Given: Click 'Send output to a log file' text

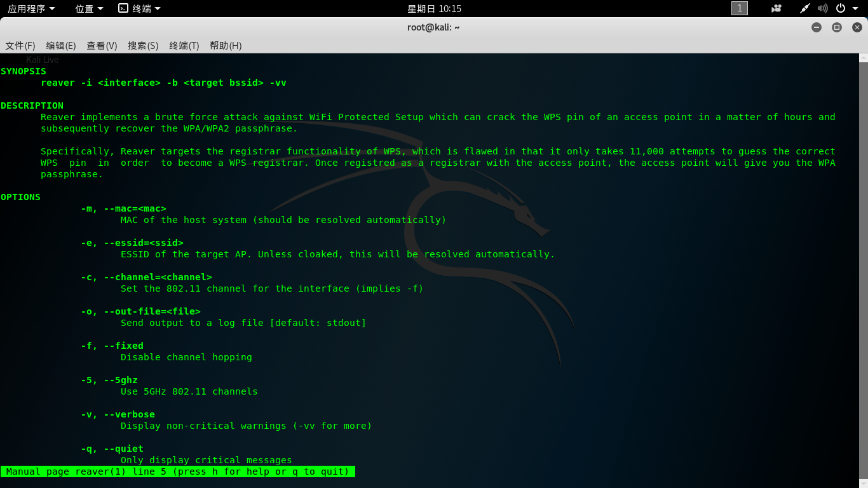Looking at the screenshot, I should [243, 323].
